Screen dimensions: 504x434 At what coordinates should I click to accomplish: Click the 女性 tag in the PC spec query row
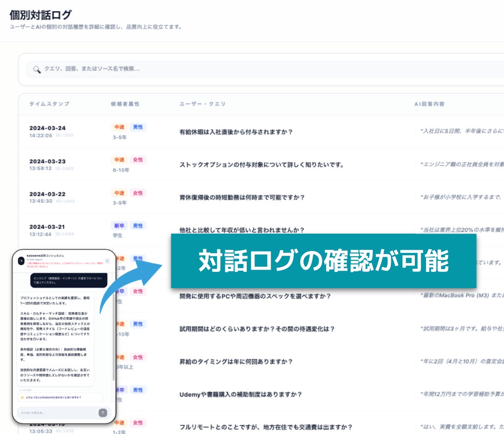(x=138, y=291)
